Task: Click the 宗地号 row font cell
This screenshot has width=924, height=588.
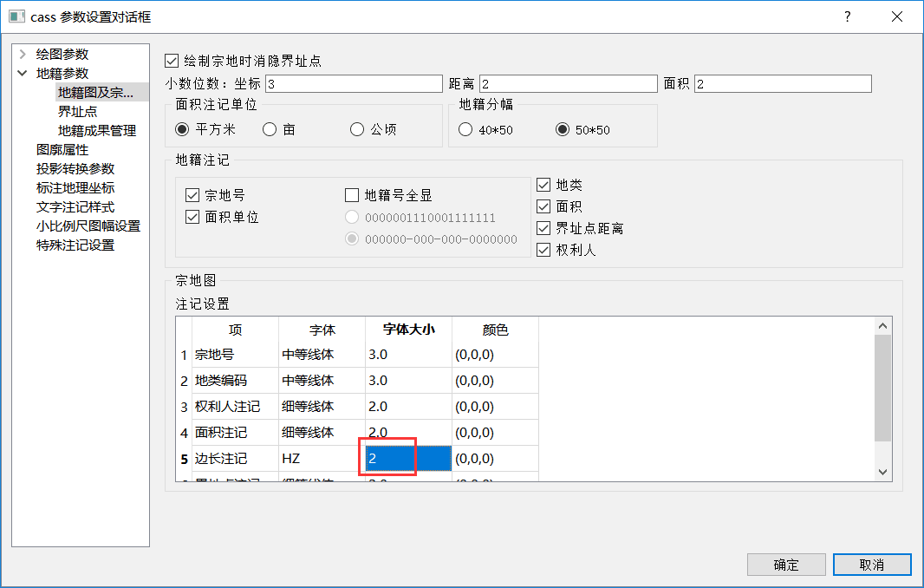Action: coord(322,355)
